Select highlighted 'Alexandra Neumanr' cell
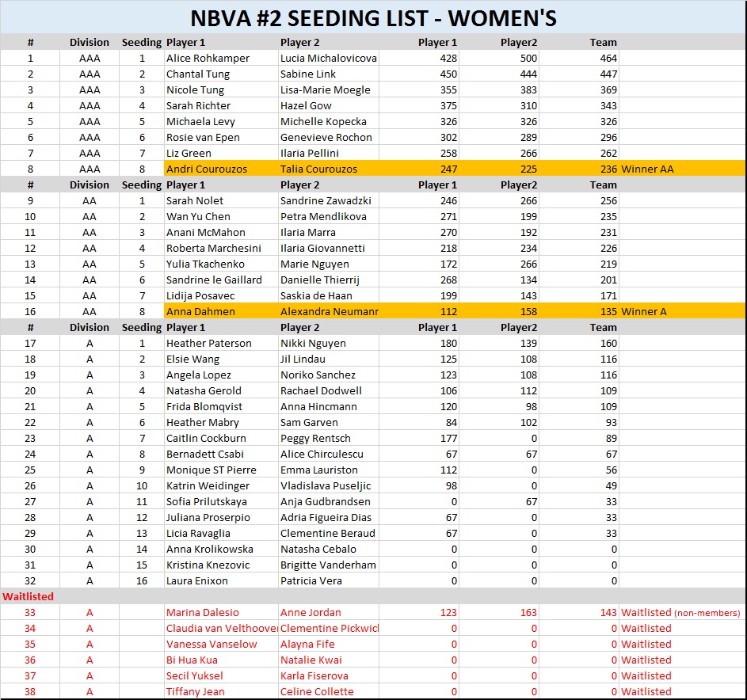The width and height of the screenshot is (747, 700). (329, 311)
